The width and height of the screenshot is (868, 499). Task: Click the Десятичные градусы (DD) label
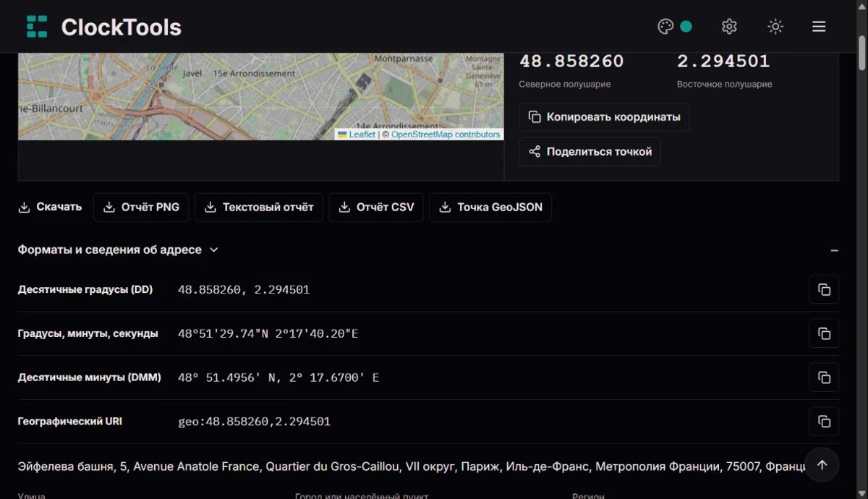point(85,290)
